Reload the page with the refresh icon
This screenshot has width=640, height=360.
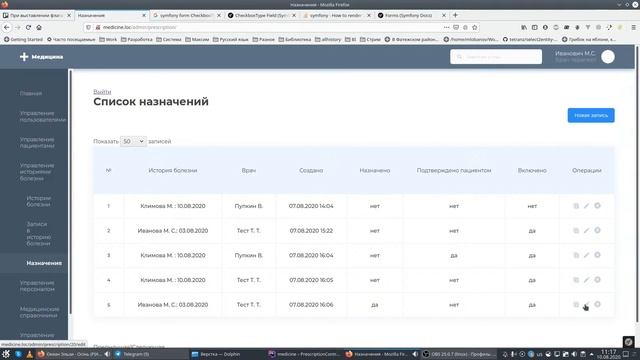pyautogui.click(x=28, y=27)
